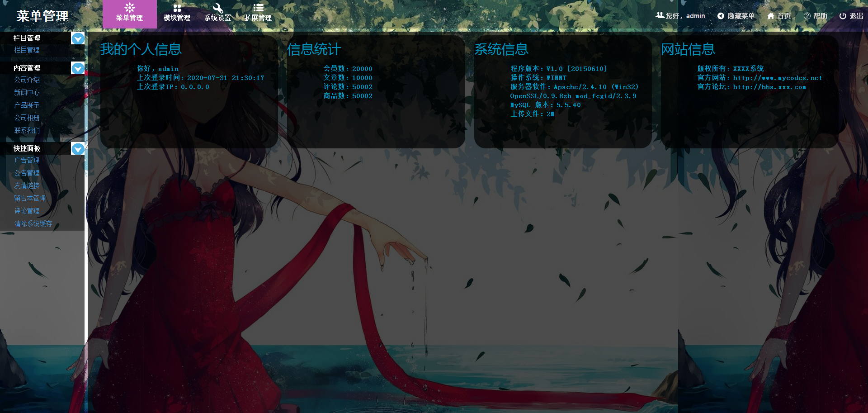
Task: Click the 内容管理 section header
Action: 27,68
